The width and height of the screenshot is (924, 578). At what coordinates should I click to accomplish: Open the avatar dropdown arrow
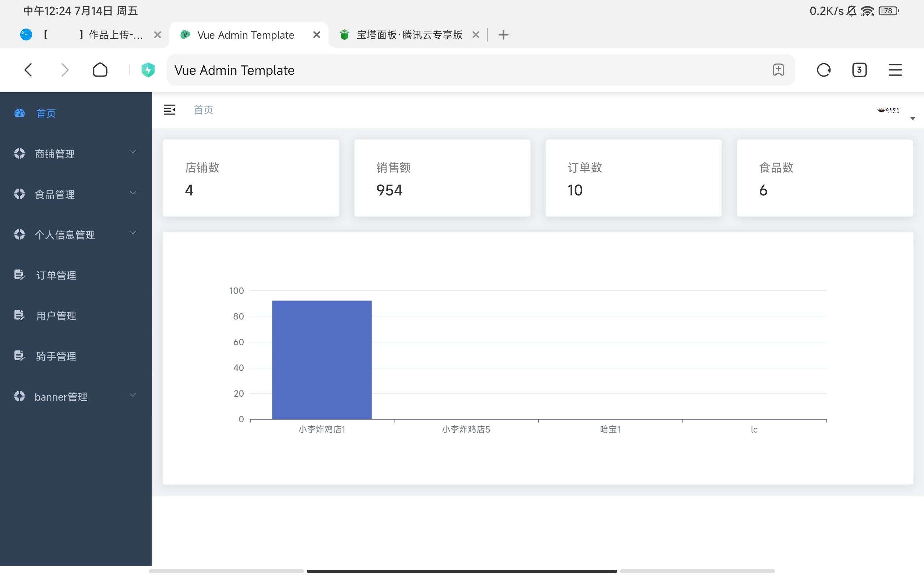(912, 118)
